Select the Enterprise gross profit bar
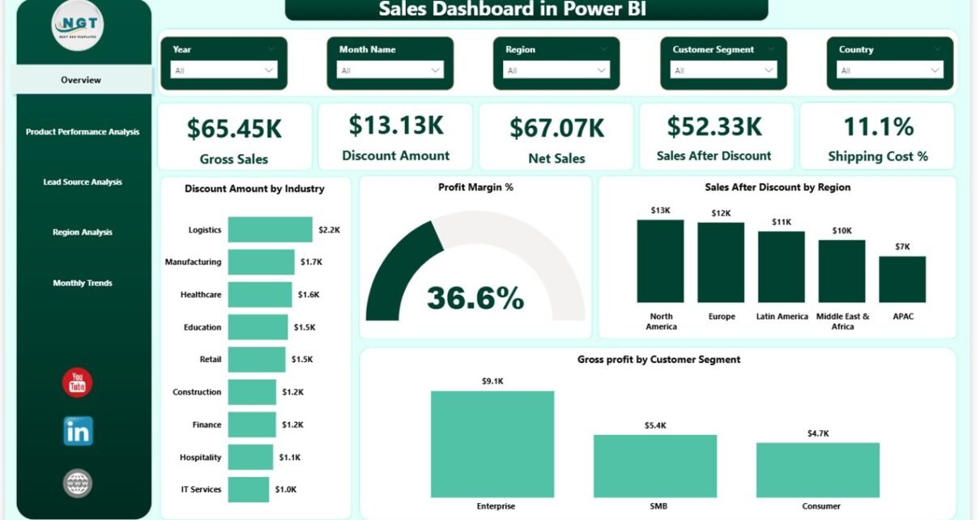980x520 pixels. 492,444
